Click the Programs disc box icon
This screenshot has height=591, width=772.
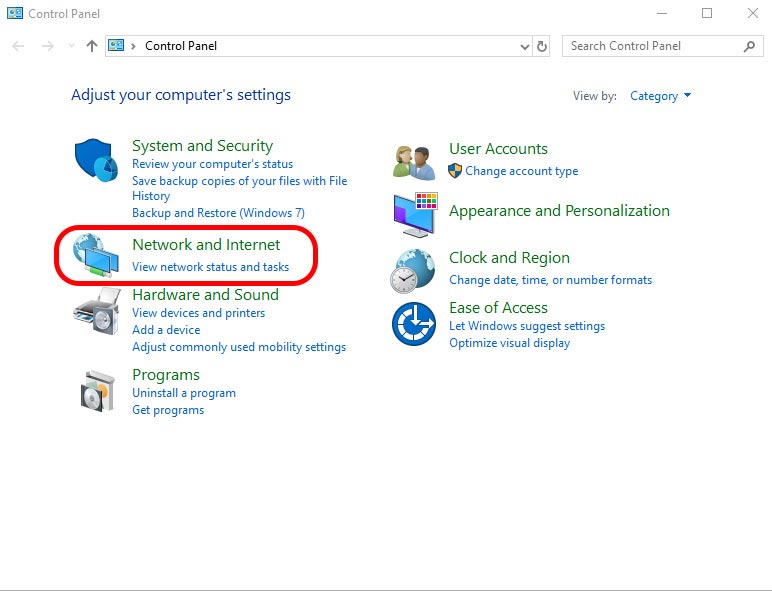tap(97, 392)
